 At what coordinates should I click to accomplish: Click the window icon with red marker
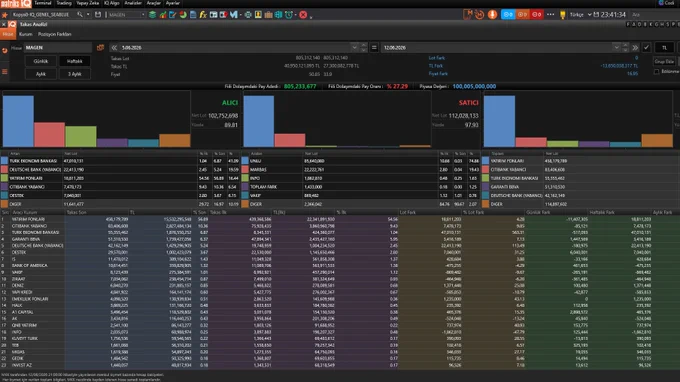pyautogui.click(x=223, y=15)
